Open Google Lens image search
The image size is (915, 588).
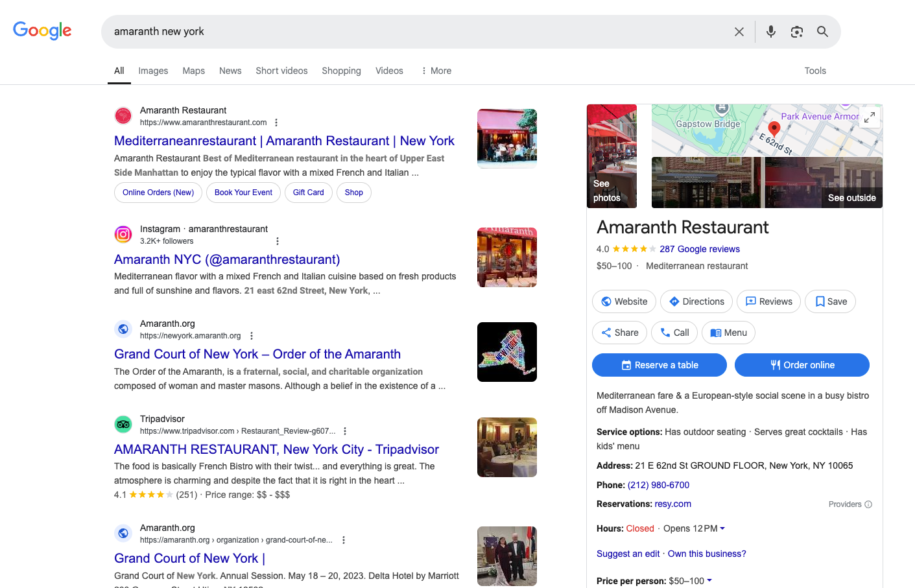pos(796,31)
